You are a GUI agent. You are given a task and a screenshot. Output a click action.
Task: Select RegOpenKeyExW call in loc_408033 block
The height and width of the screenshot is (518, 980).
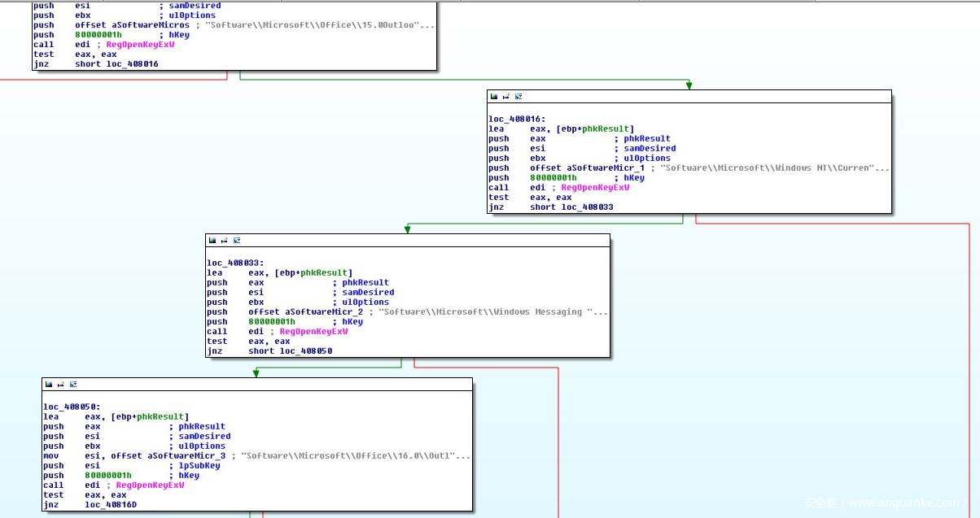point(313,332)
